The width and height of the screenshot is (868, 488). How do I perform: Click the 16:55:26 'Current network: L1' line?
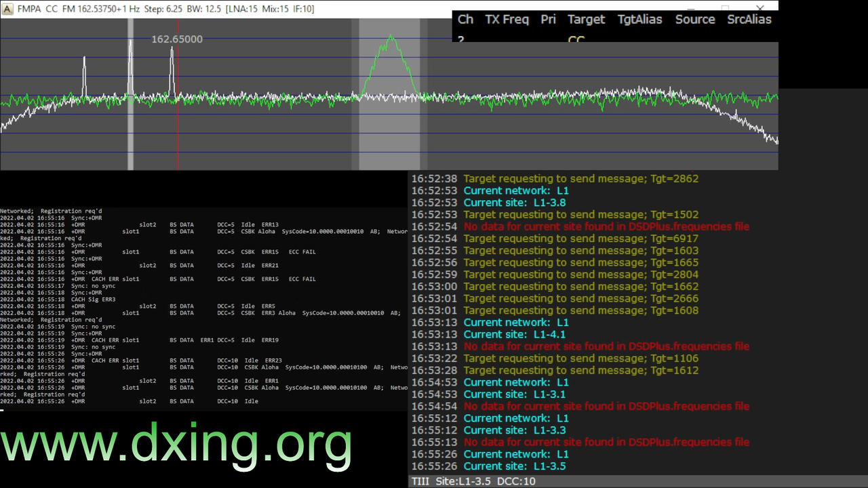click(490, 454)
